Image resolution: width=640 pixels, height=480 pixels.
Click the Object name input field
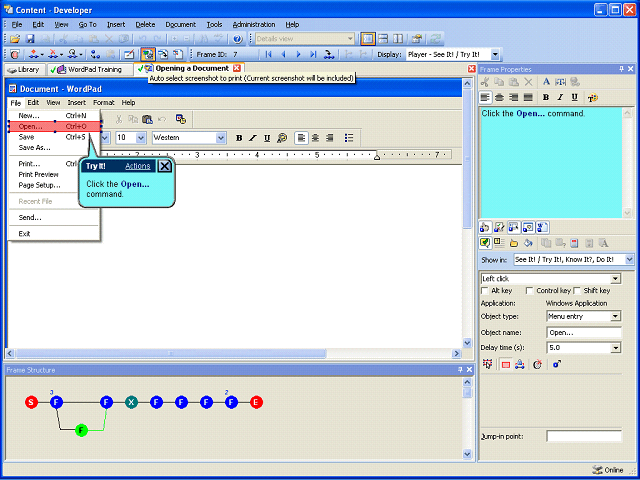[584, 332]
